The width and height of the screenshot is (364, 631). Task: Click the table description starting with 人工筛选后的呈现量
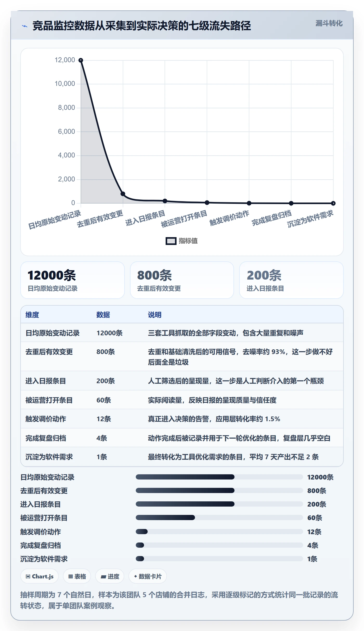[x=236, y=381]
